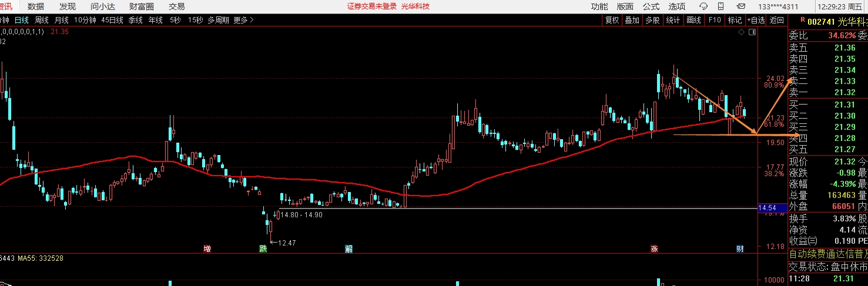
Task: Open the 财富圈 menu
Action: [x=142, y=6]
